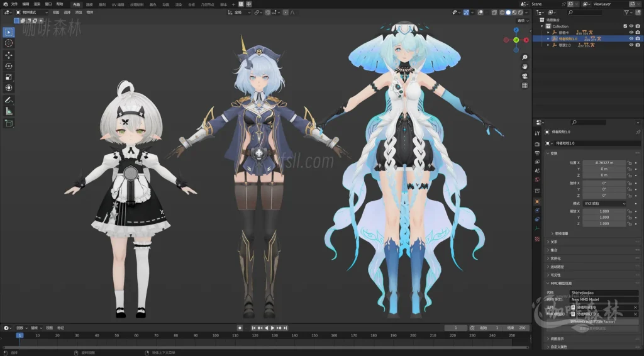Hide the selected 侍者姣姣1.0 object's eye icon
This screenshot has height=356, width=644.
click(631, 38)
